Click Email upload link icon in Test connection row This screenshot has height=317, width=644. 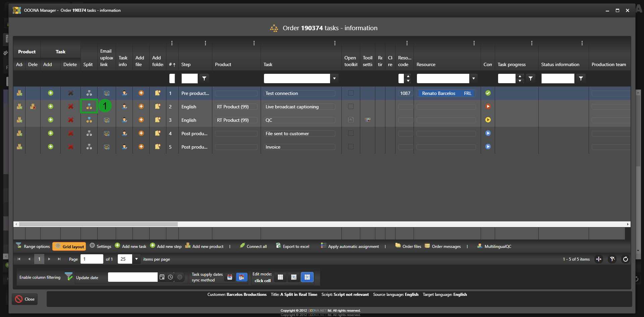point(107,93)
